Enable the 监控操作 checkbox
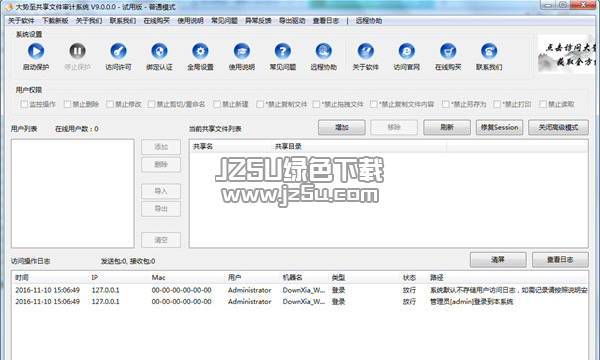Image resolution: width=600 pixels, height=360 pixels. [24, 104]
